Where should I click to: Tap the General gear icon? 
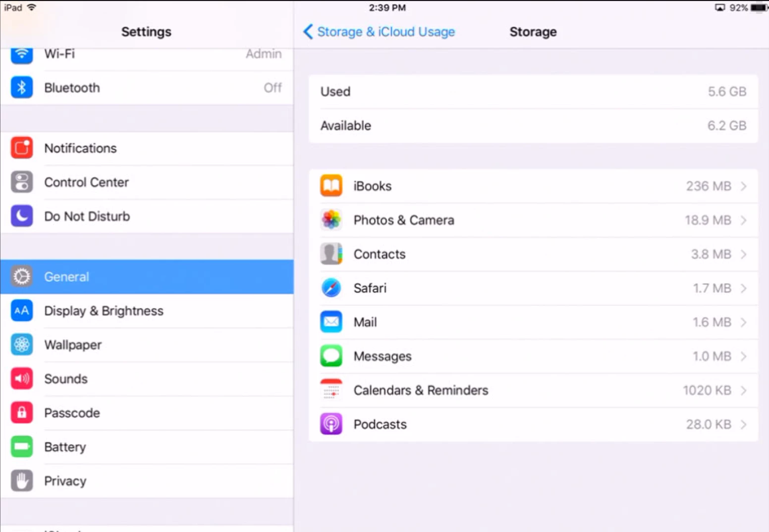coord(22,276)
